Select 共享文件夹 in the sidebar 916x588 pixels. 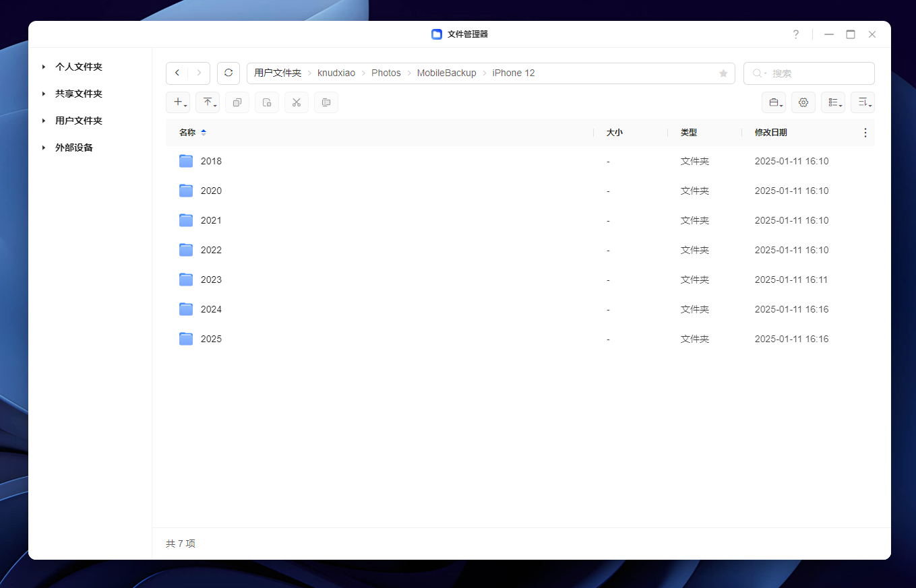[79, 94]
